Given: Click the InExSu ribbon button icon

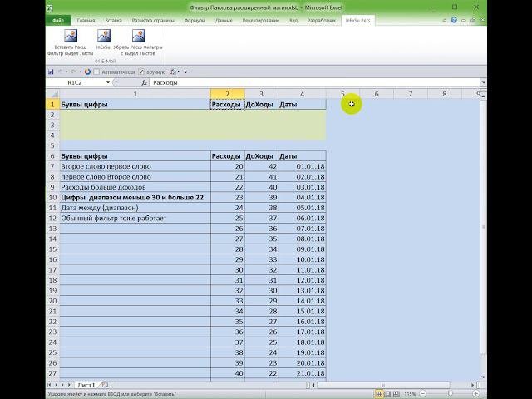Looking at the screenshot, I should pos(103,37).
